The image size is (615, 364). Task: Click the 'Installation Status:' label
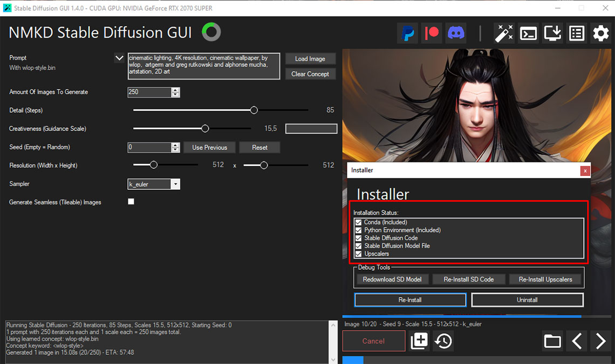(376, 212)
